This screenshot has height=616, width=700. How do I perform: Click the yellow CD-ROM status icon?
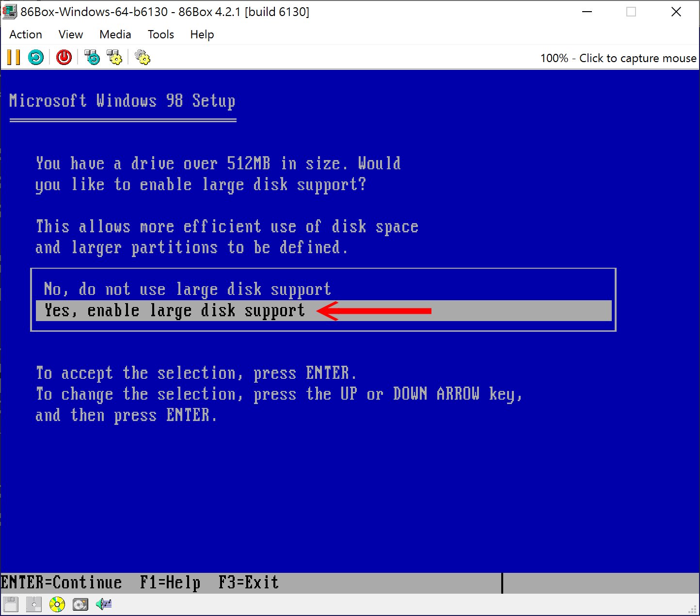point(57,604)
